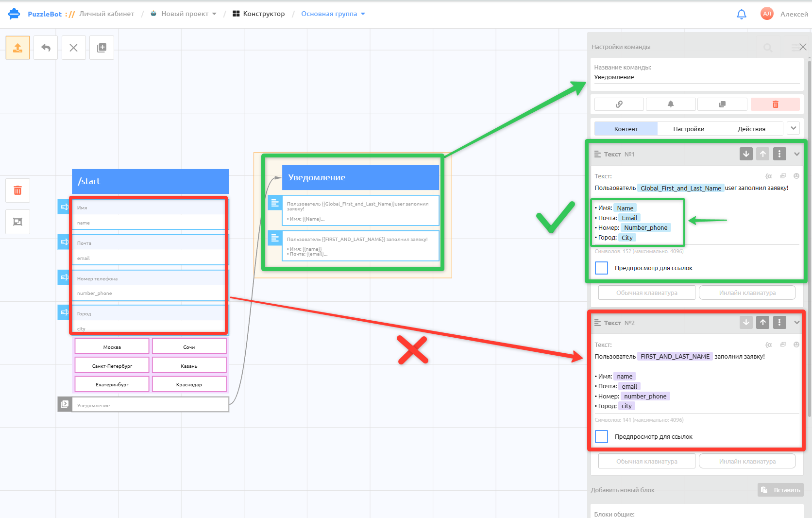Click the orange upload publish icon
Viewport: 812px width, 518px height.
[x=17, y=48]
